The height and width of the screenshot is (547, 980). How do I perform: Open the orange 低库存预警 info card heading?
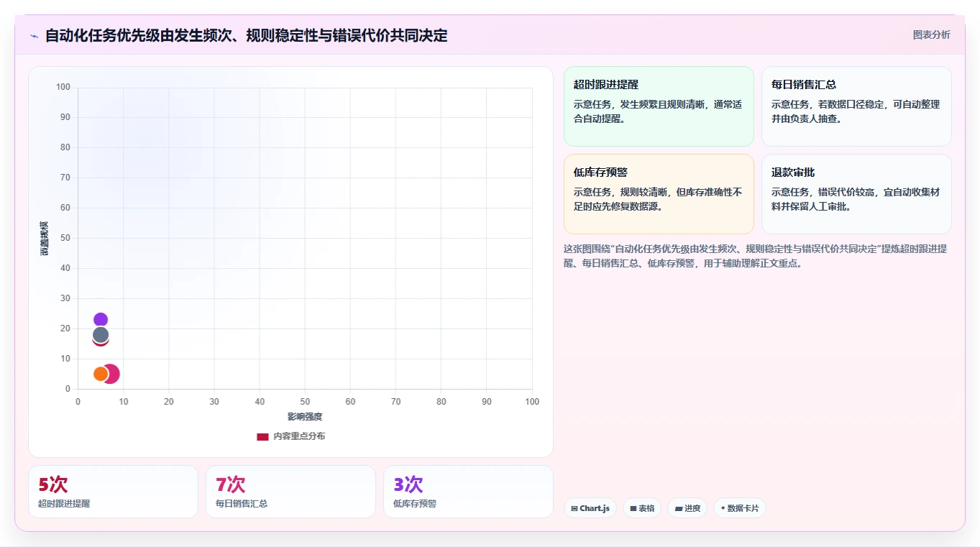(x=600, y=172)
